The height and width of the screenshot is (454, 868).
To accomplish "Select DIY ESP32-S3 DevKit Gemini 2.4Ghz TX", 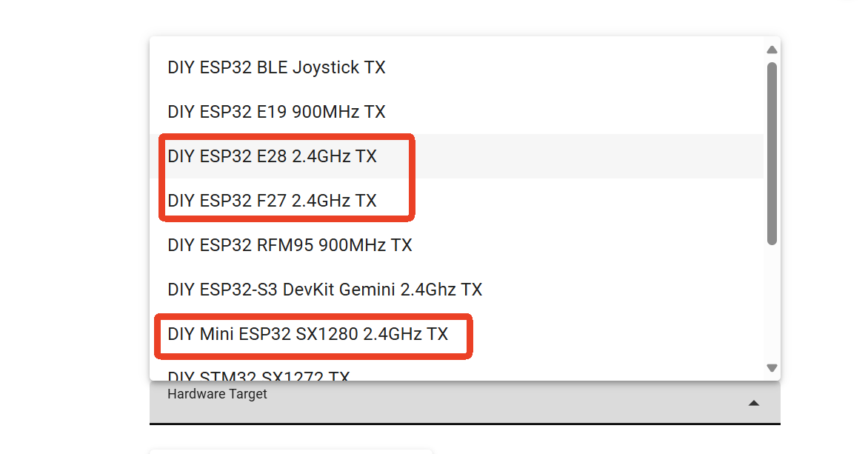I will coord(324,290).
